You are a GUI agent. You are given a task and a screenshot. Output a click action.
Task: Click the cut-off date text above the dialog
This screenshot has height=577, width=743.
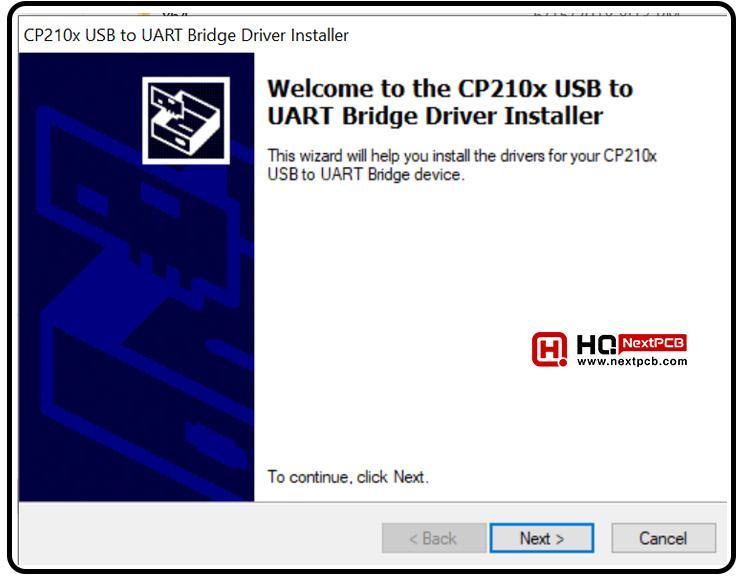click(607, 14)
